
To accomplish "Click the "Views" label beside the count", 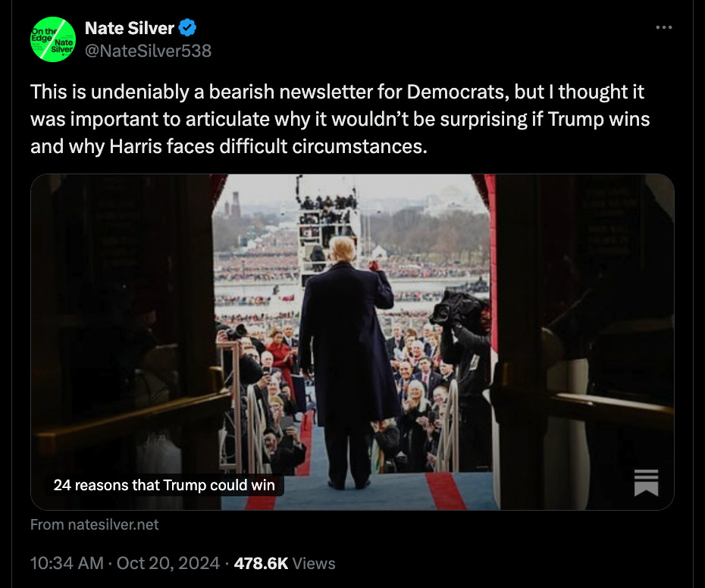I will (x=314, y=563).
